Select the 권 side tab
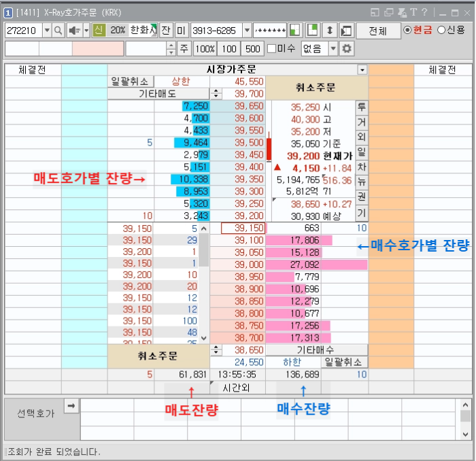This screenshot has width=476, height=461. 362,197
